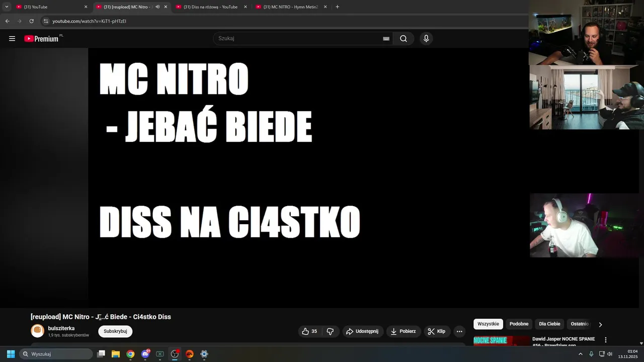Select the Wszystkie filter chip
Viewport: 644px width, 362px height.
[488, 324]
